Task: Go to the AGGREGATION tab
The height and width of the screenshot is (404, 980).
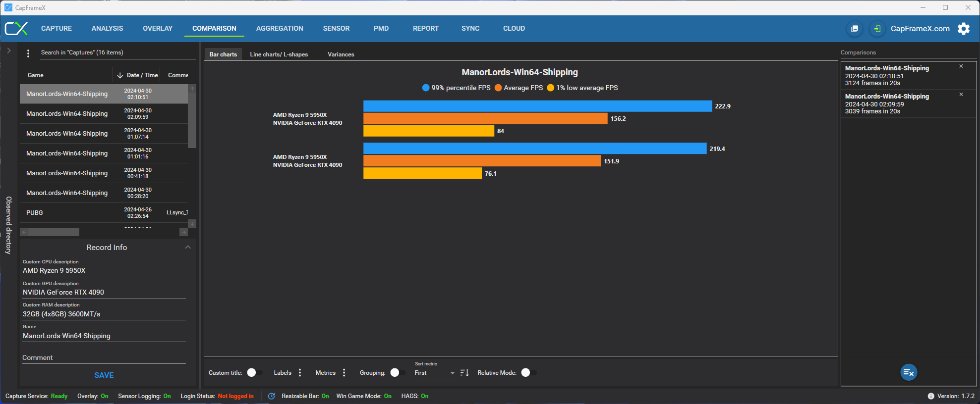Action: [280, 29]
